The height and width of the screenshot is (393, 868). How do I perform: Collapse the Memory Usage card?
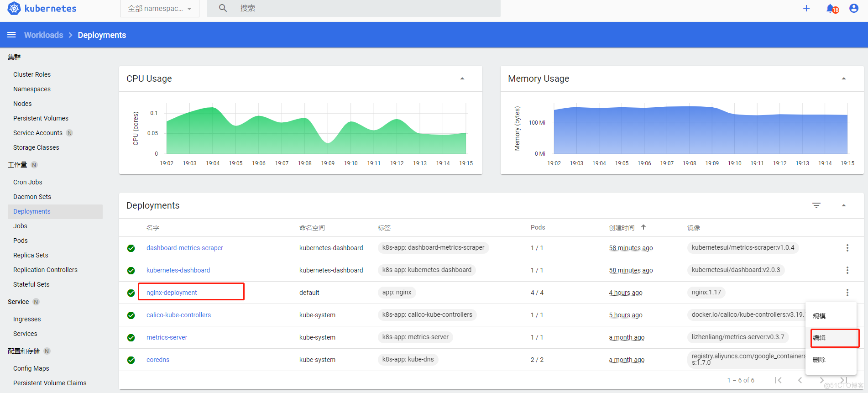[x=844, y=79]
